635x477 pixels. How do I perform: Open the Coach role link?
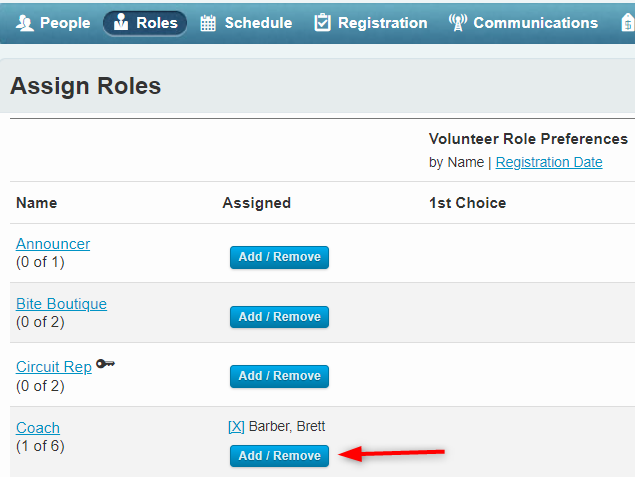coord(38,428)
